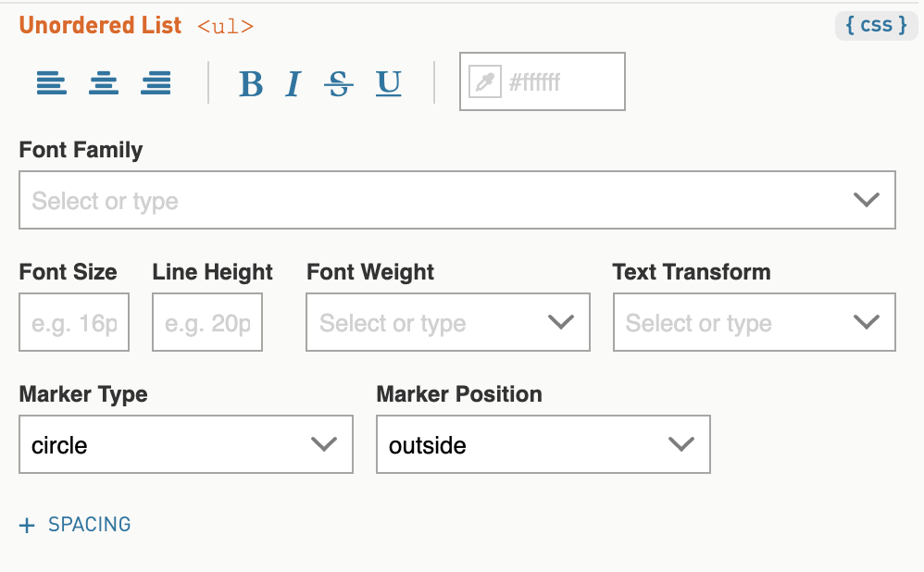Click the eyedropper color picker icon
The height and width of the screenshot is (572, 924).
coord(484,81)
